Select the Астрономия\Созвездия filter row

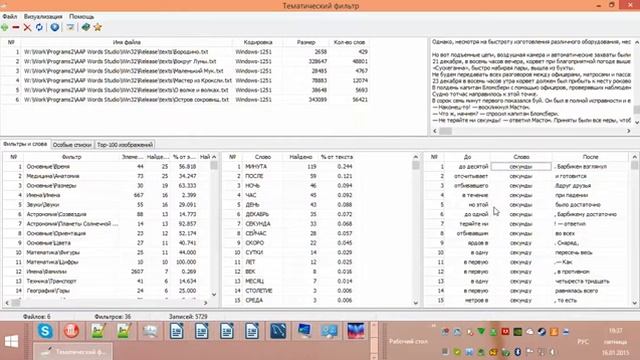(x=107, y=214)
